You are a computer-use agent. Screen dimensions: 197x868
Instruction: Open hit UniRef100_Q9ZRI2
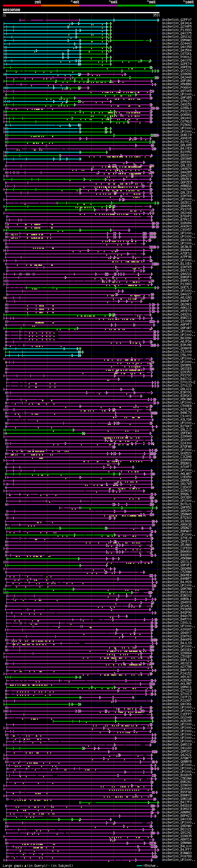click(176, 203)
